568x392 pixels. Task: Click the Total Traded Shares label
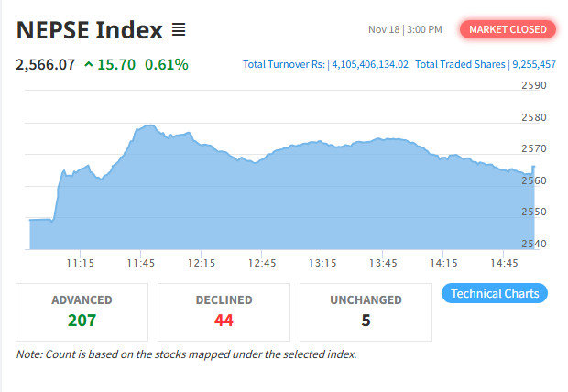pos(460,65)
